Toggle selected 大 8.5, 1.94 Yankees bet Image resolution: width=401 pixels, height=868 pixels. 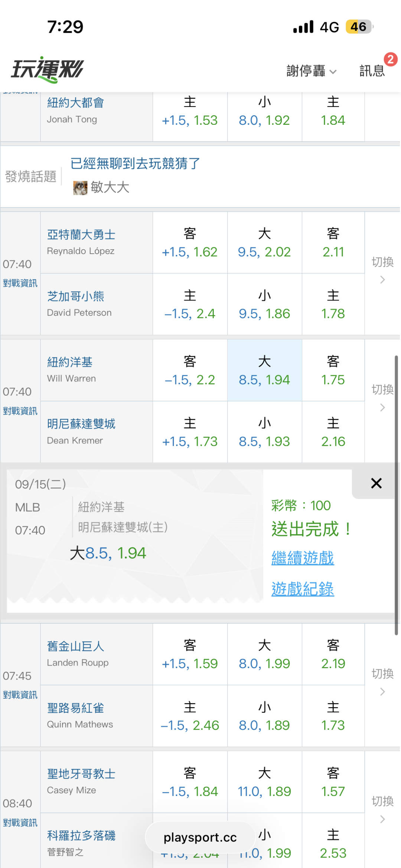point(264,370)
